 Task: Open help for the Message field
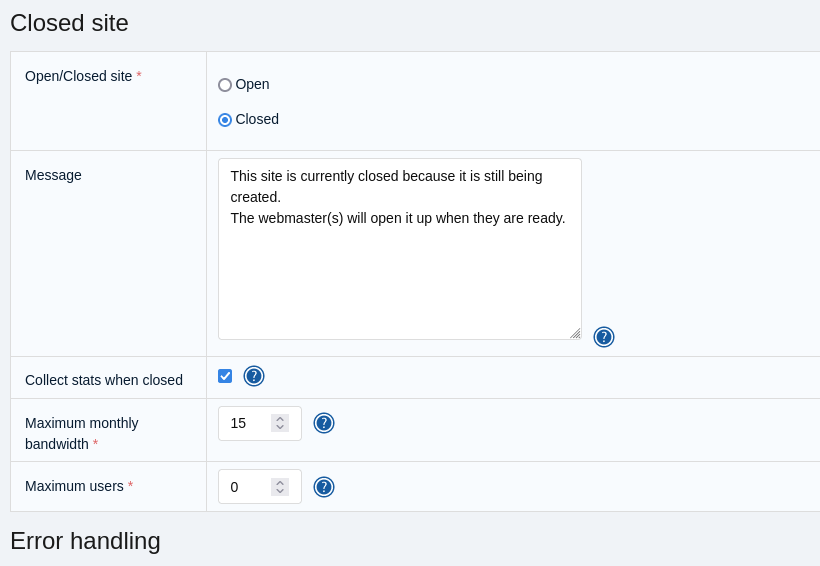tap(604, 337)
